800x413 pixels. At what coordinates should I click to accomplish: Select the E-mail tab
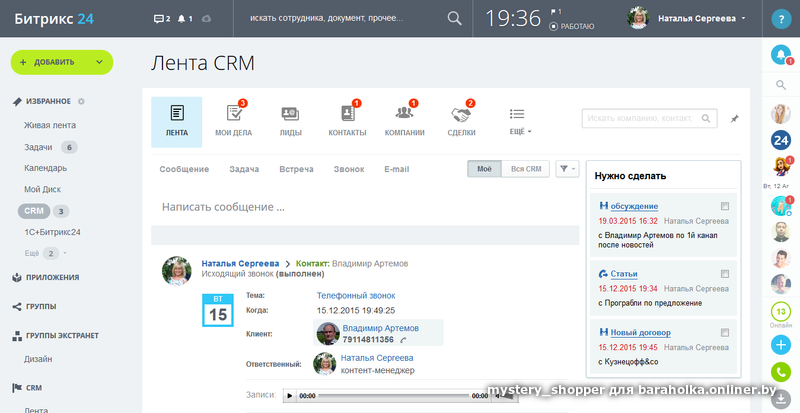[397, 169]
